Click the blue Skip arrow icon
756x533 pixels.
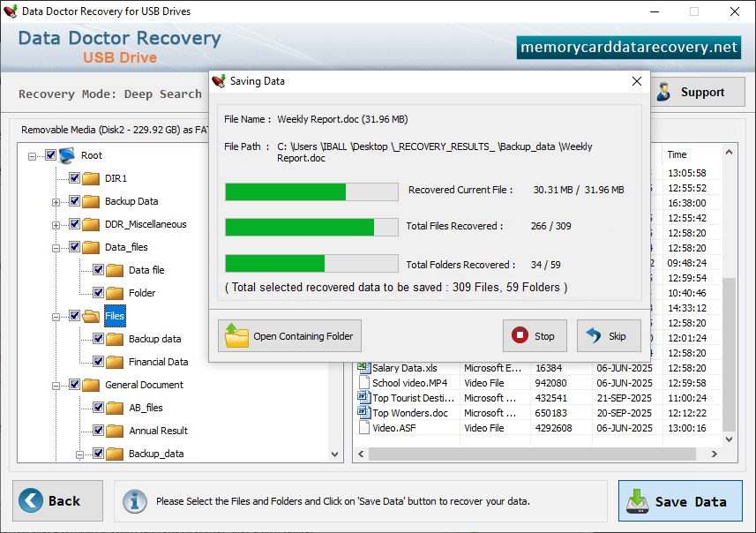(x=594, y=335)
